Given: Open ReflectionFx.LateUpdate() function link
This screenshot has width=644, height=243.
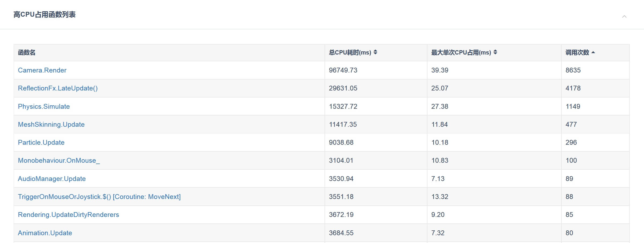Looking at the screenshot, I should pyautogui.click(x=58, y=88).
